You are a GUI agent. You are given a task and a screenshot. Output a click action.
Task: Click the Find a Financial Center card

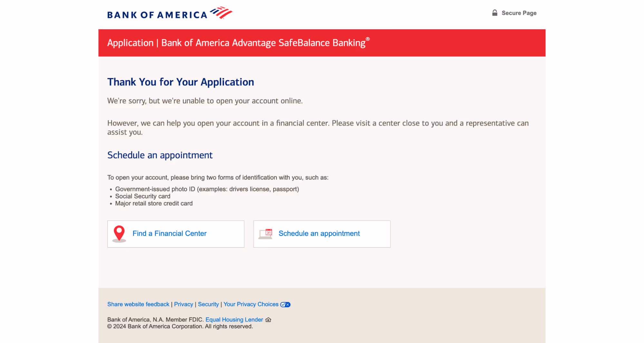(x=176, y=234)
